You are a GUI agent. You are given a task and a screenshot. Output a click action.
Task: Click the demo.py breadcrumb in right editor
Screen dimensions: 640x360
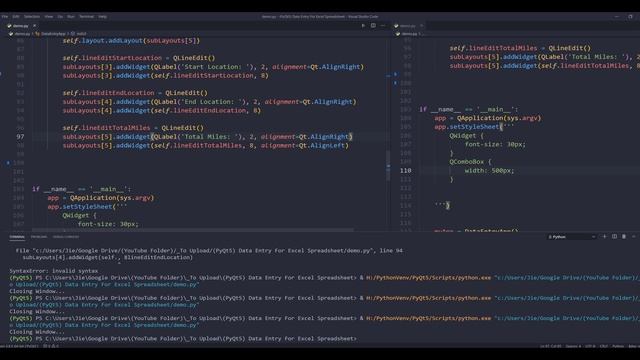tap(409, 34)
